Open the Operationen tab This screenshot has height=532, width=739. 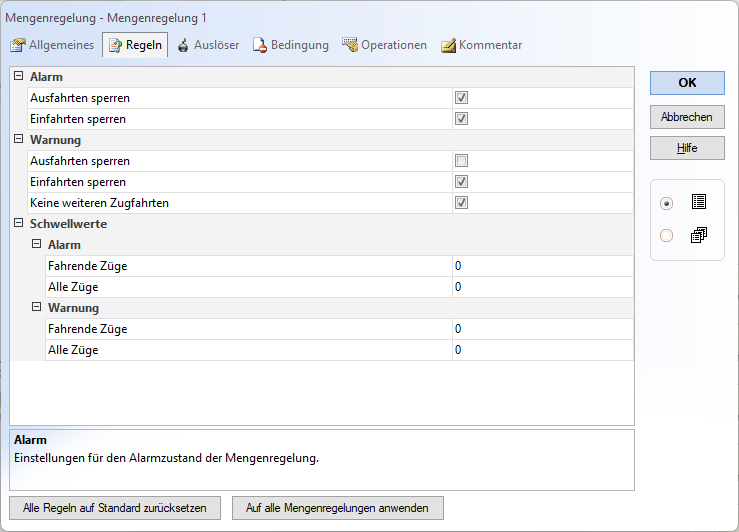pyautogui.click(x=393, y=45)
